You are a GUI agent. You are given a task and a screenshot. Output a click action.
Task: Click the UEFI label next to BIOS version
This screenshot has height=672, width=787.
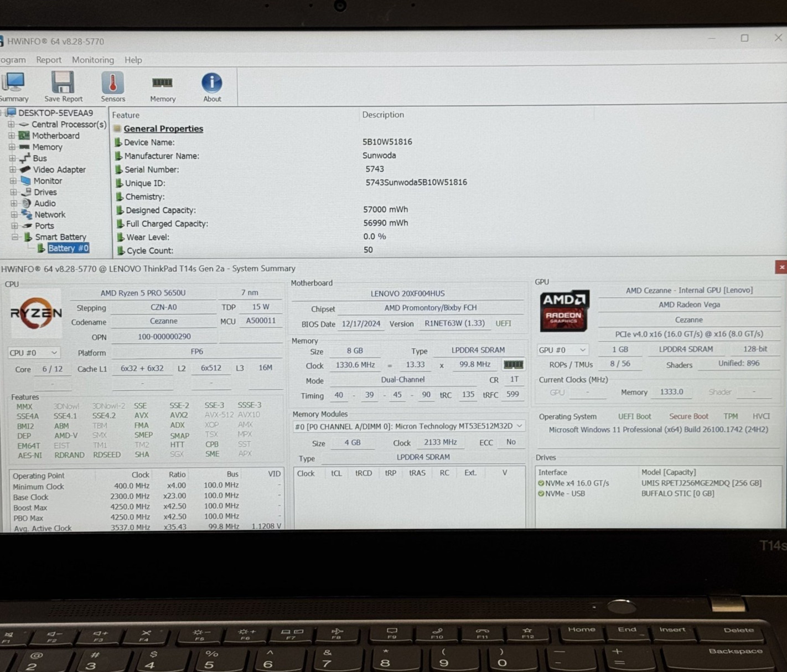(503, 323)
